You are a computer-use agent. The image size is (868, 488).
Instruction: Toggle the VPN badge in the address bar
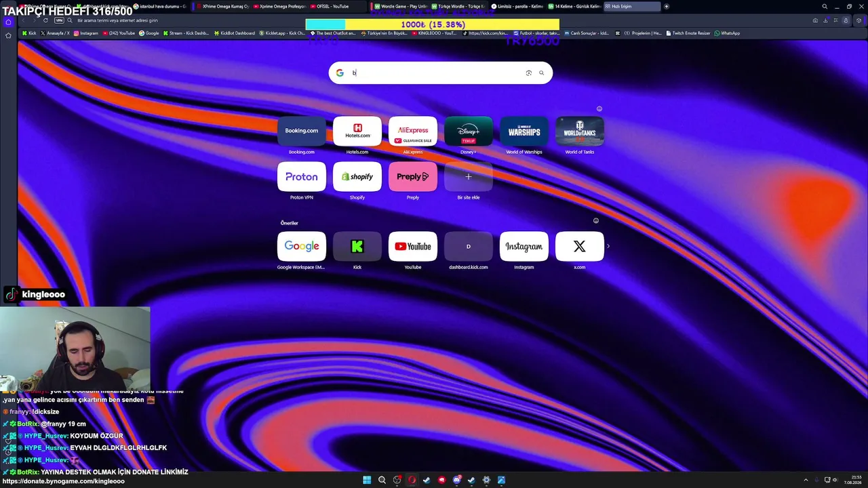point(59,20)
